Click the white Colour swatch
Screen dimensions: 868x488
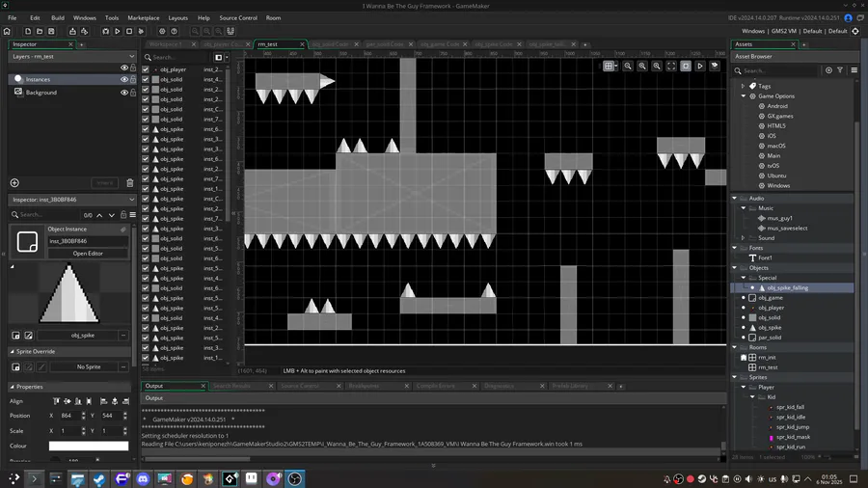[x=89, y=446]
